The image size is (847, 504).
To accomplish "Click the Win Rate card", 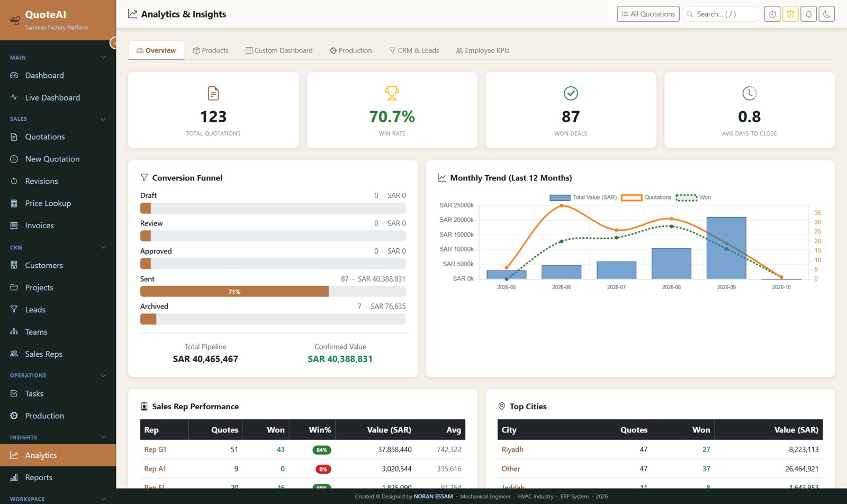I will point(392,110).
